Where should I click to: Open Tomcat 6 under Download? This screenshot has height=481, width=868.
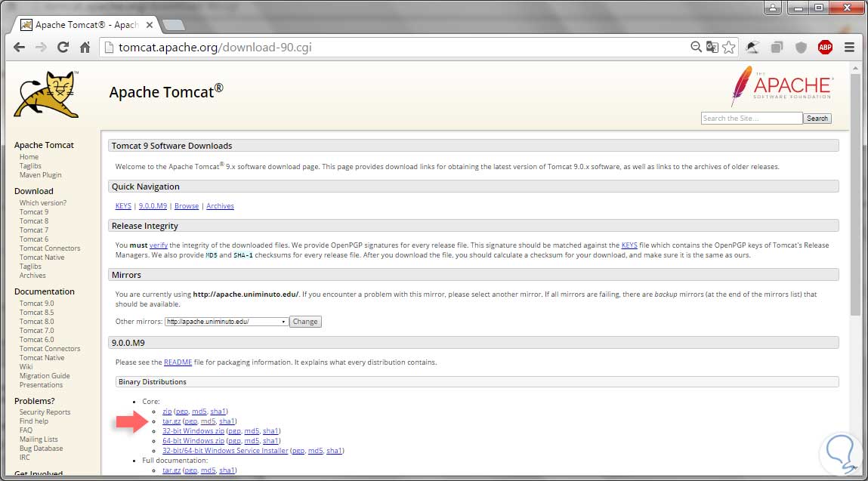coord(34,239)
